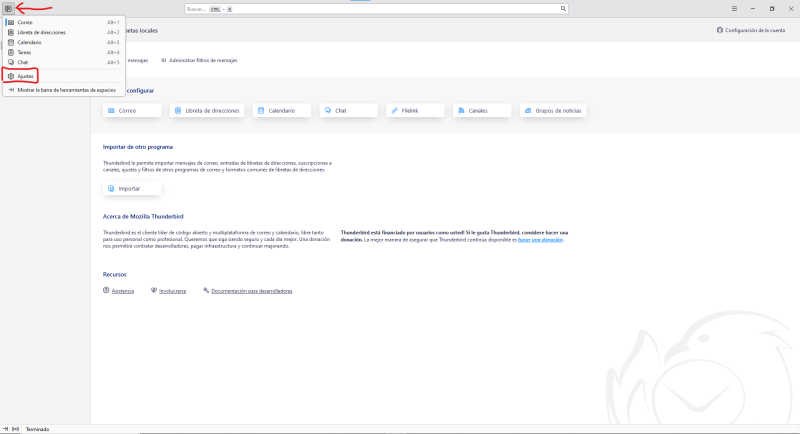The image size is (800, 434).
Task: Toggle spaces toolbar icon in status bar
Action: pos(6,429)
